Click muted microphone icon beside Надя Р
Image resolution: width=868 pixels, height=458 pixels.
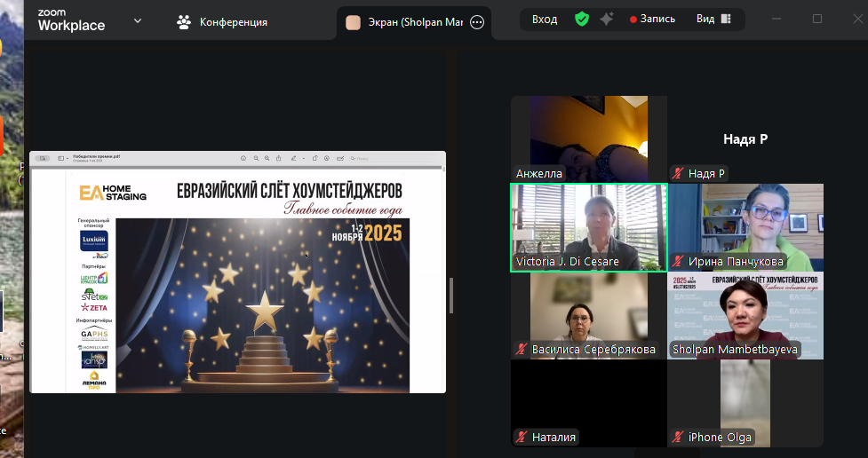coord(678,174)
